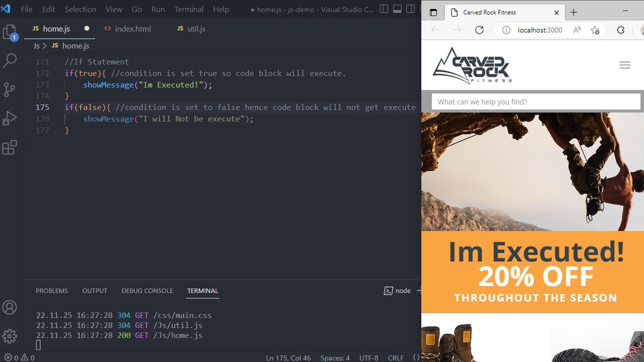This screenshot has width=644, height=362.
Task: Open the browser Extensions puzzle icon
Action: [x=621, y=30]
